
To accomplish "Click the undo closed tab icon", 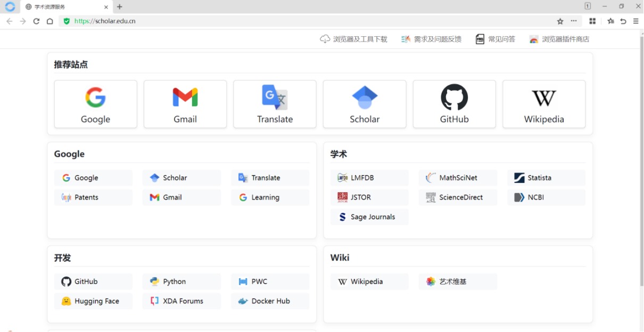I will click(x=623, y=21).
